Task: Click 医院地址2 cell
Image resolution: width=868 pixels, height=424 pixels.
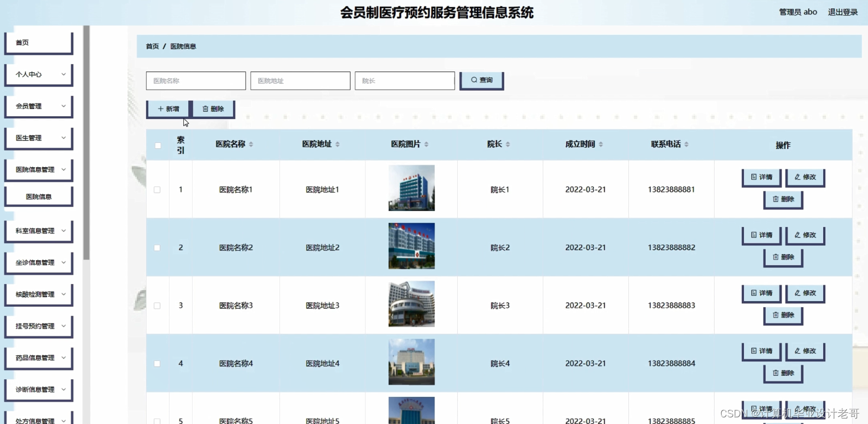Action: click(x=322, y=247)
